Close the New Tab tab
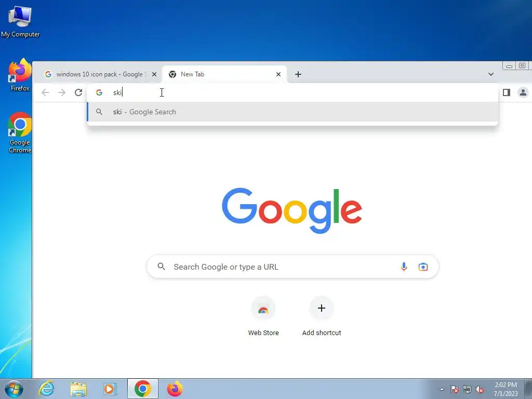 (278, 74)
